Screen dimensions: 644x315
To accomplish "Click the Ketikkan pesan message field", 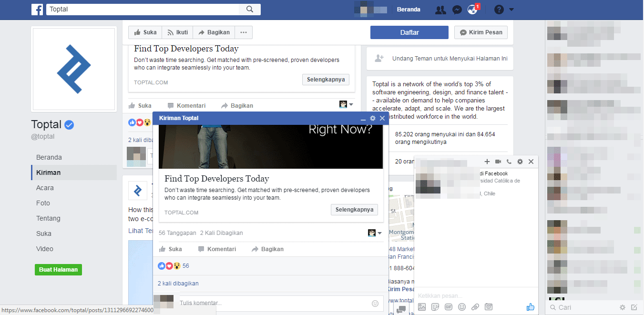I will coord(476,295).
